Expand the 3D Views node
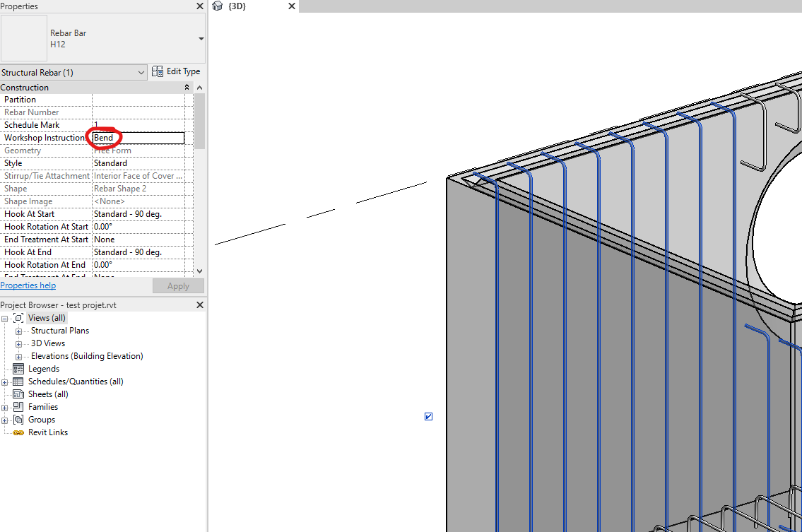Image resolution: width=802 pixels, height=532 pixels. tap(19, 344)
